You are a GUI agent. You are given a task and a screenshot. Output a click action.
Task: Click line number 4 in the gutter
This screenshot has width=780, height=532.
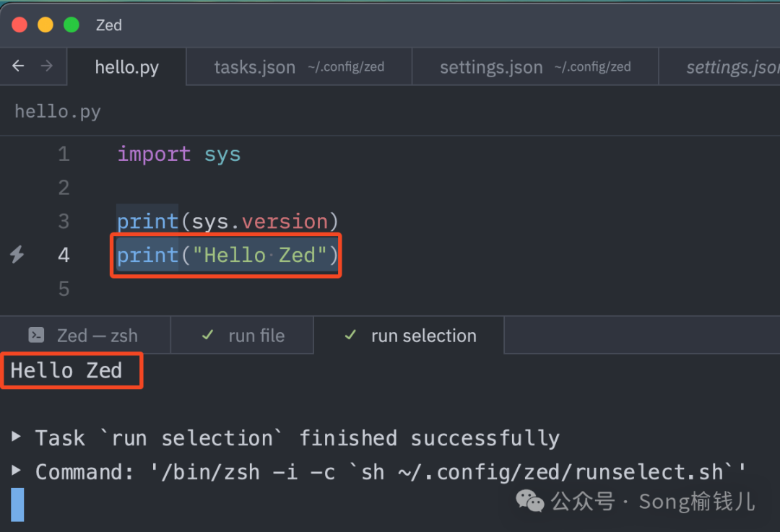(x=64, y=255)
